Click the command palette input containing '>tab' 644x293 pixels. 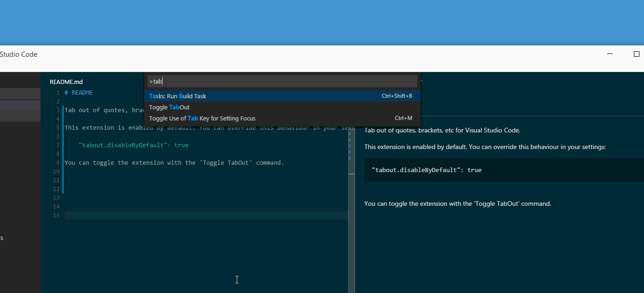tap(282, 81)
